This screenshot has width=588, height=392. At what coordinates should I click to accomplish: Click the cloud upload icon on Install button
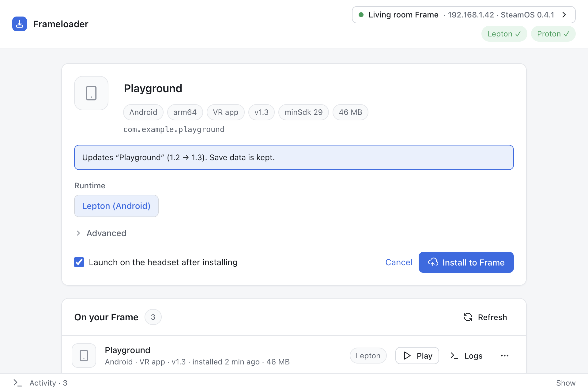433,262
